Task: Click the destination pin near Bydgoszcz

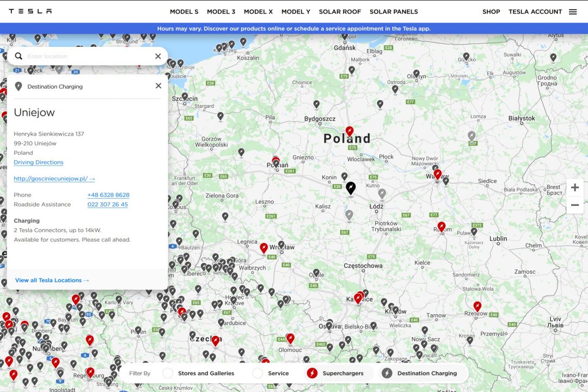Action: pyautogui.click(x=316, y=104)
